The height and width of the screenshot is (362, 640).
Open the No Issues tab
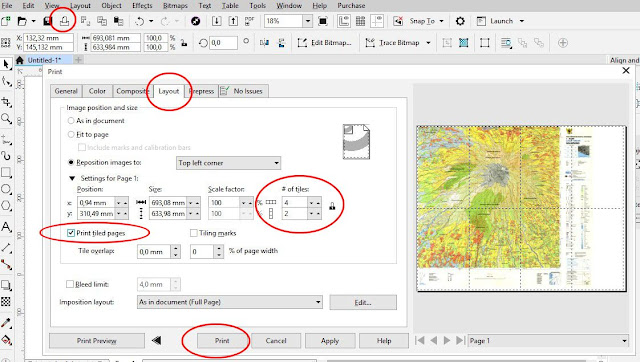tap(244, 91)
